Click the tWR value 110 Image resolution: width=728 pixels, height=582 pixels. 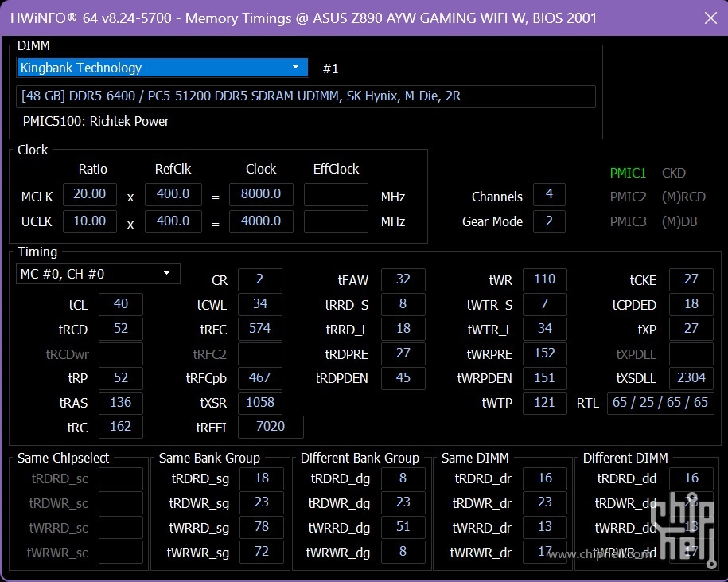(x=544, y=279)
